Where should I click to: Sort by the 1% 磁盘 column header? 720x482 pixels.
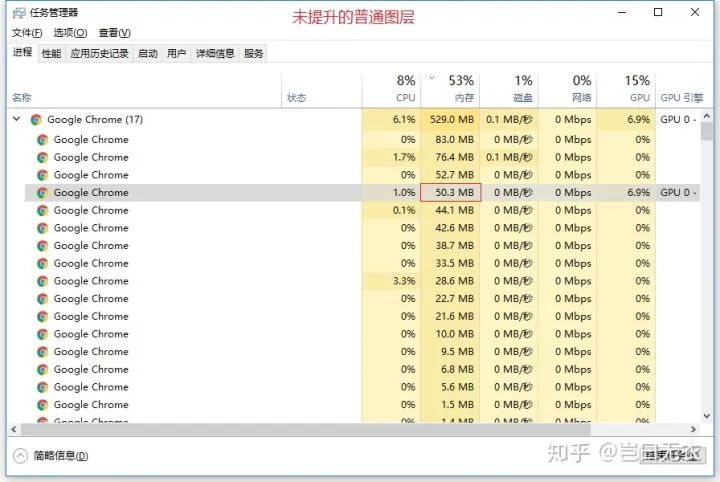click(509, 90)
